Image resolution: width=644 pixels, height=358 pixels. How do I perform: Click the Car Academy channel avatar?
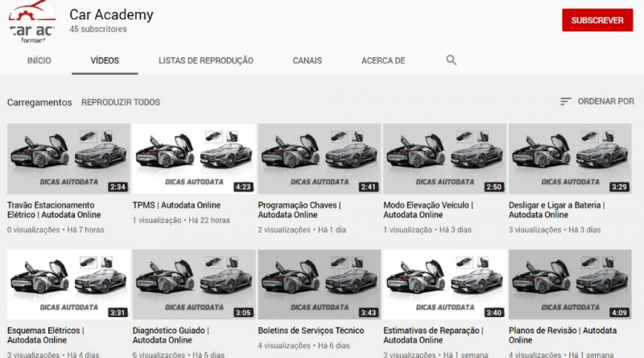(x=32, y=22)
